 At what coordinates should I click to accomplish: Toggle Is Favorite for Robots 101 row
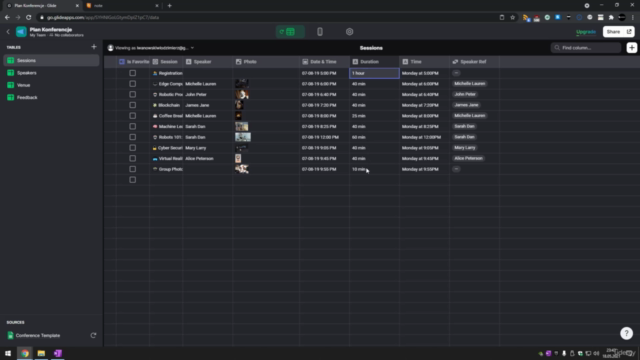tap(133, 137)
